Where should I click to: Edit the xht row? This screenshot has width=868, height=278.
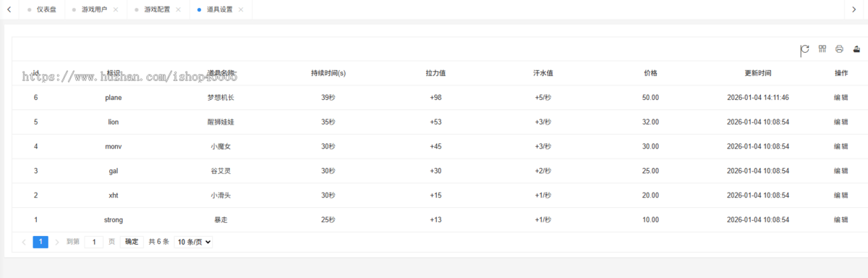tap(841, 195)
